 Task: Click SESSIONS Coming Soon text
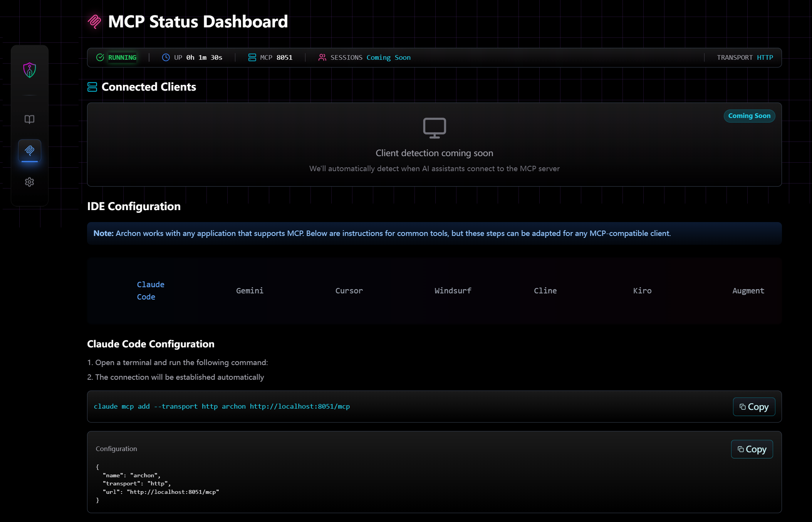point(371,57)
